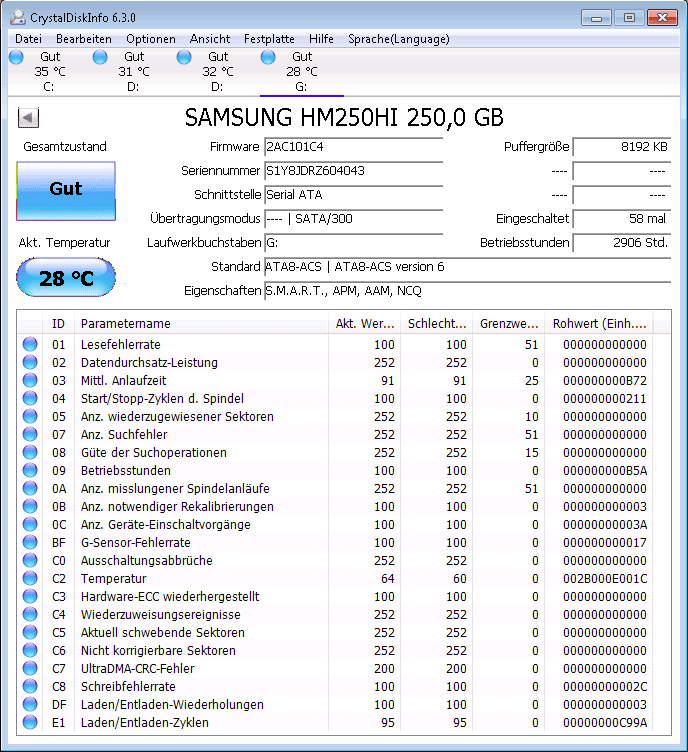Viewport: 688px width, 752px height.
Task: Click the Standard field ATA8-ACS version 6
Action: [467, 267]
